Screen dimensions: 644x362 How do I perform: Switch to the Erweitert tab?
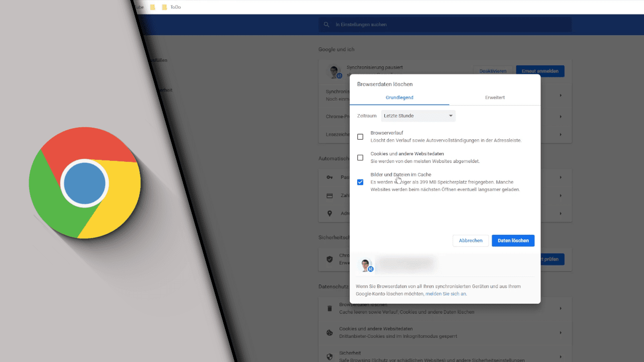click(495, 98)
